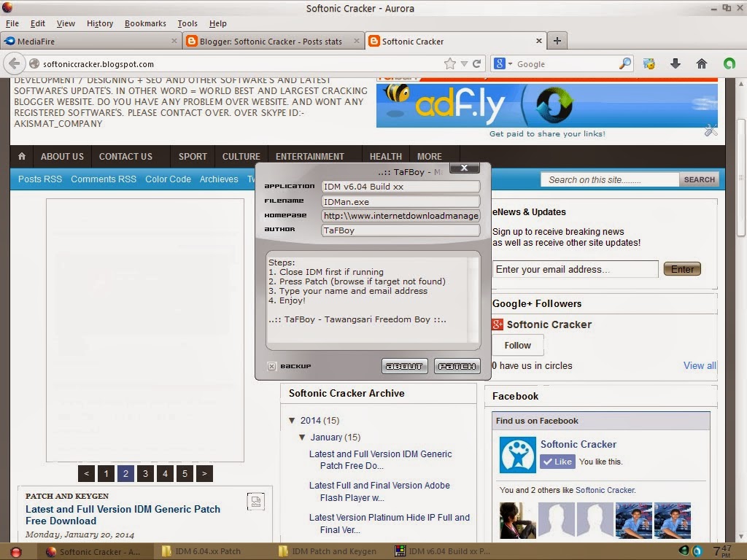Screen dimensions: 747x560
Task: Close the Softonic Cracker tab
Action: [x=539, y=41]
